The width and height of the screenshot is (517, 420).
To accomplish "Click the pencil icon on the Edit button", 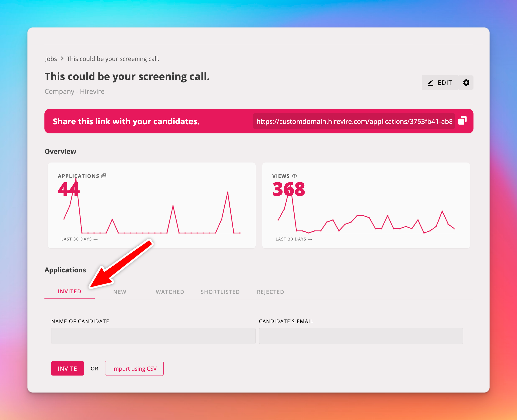I will (430, 83).
